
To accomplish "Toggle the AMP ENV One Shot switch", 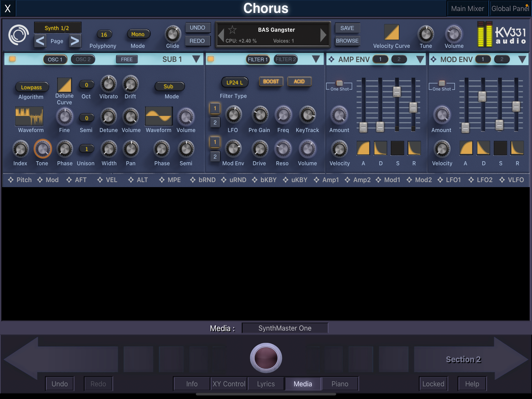I will [339, 83].
